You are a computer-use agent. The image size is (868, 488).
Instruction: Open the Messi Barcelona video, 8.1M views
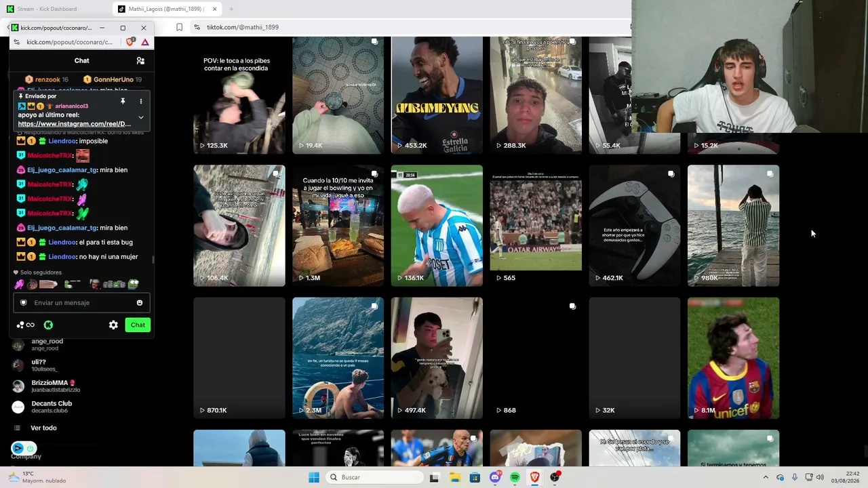point(733,358)
